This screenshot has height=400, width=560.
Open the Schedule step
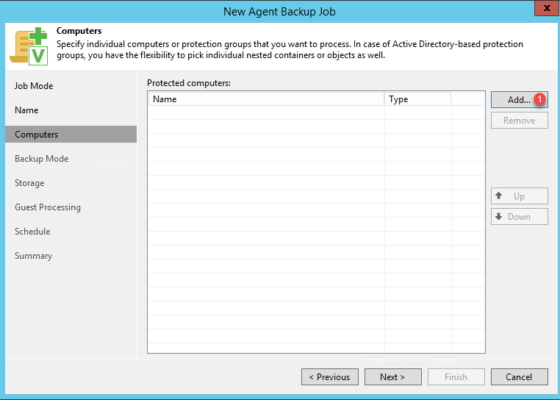(32, 231)
